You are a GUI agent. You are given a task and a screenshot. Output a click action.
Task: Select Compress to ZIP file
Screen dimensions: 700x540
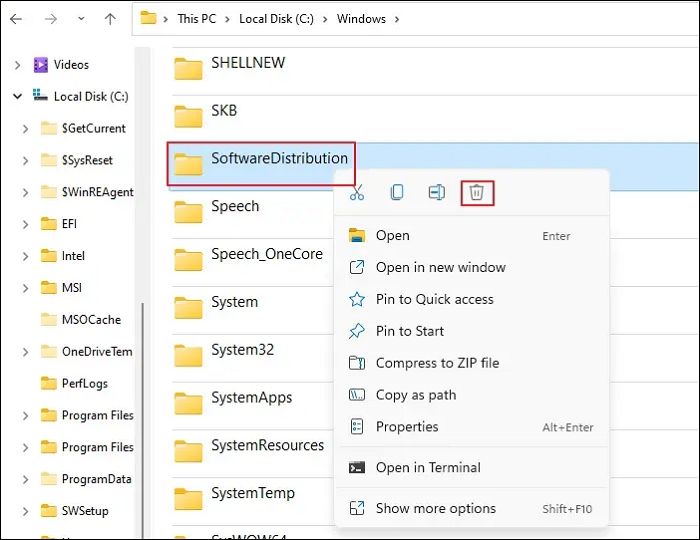437,363
